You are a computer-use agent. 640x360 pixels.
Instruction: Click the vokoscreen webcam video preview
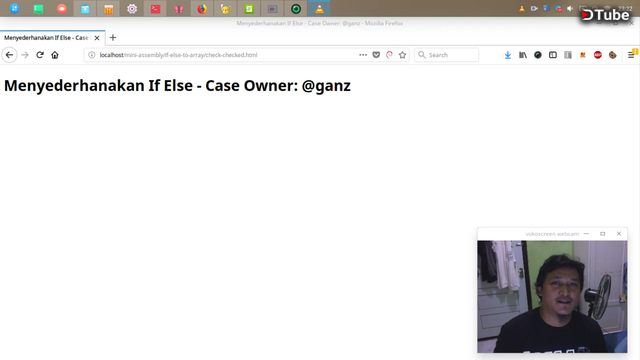pos(552,296)
